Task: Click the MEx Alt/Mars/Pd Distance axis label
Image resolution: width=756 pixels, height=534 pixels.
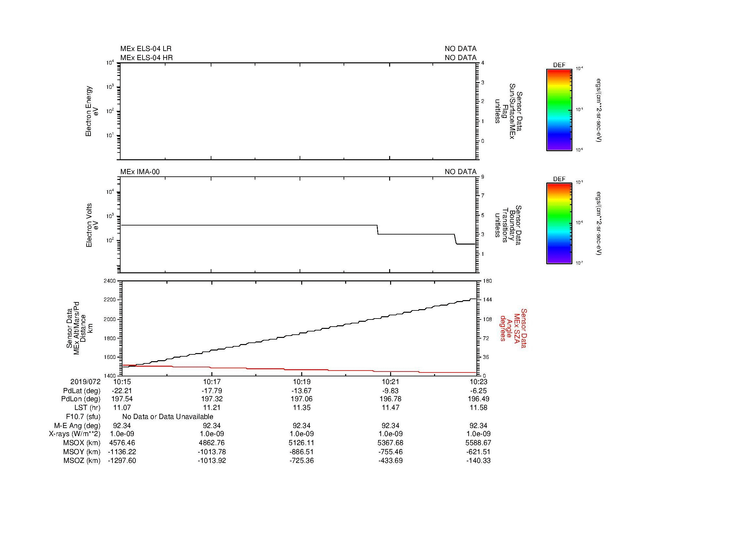Action: click(x=80, y=328)
